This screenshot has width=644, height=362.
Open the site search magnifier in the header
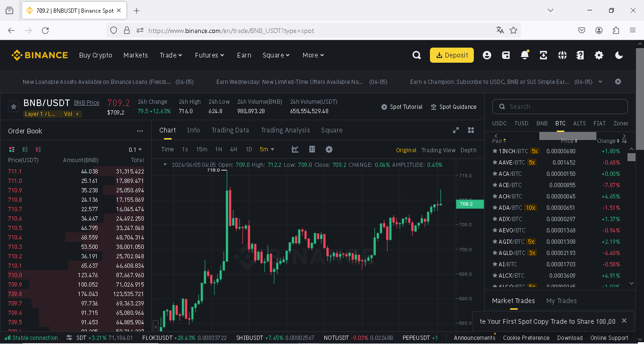pyautogui.click(x=417, y=55)
